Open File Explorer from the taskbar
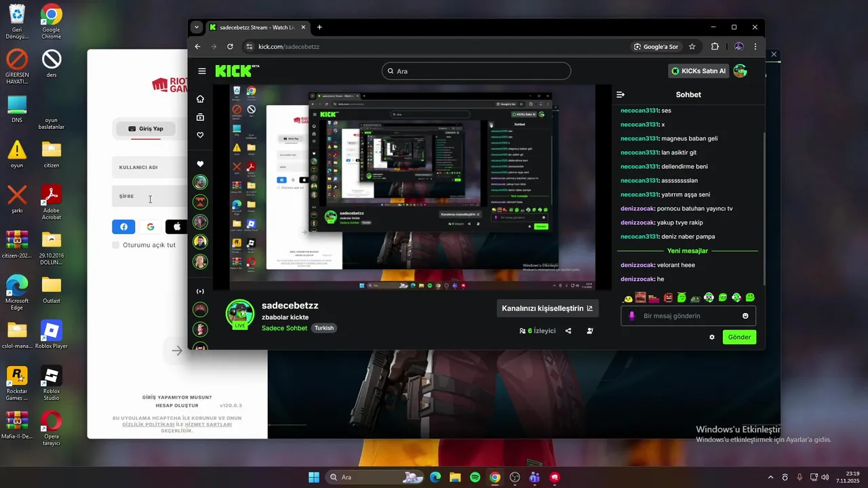The height and width of the screenshot is (488, 868). pos(455,477)
